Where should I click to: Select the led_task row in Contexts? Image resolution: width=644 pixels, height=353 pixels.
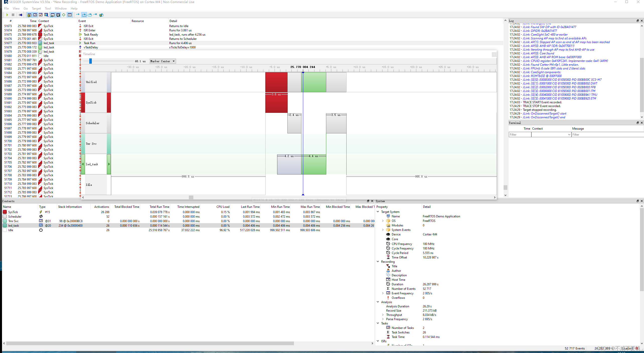pyautogui.click(x=188, y=225)
